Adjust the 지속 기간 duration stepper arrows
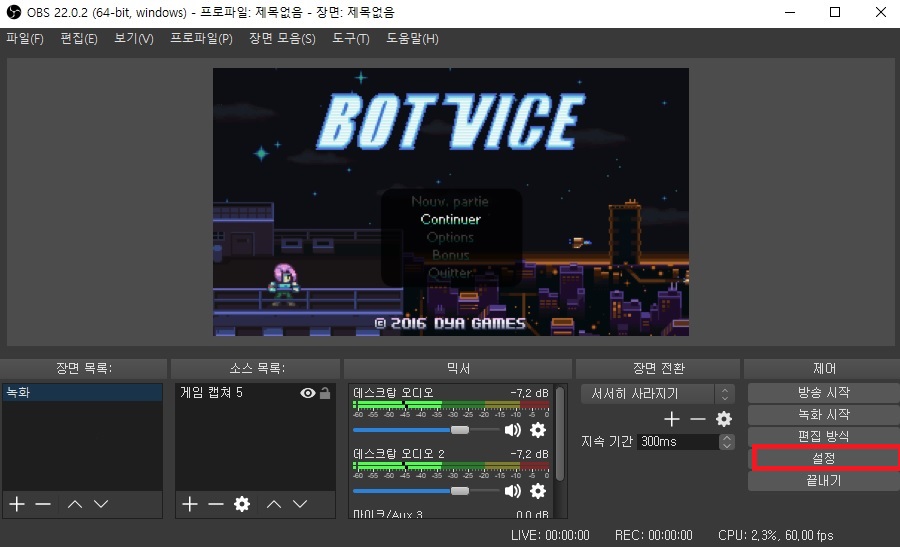The width and height of the screenshot is (900, 547). 727,441
